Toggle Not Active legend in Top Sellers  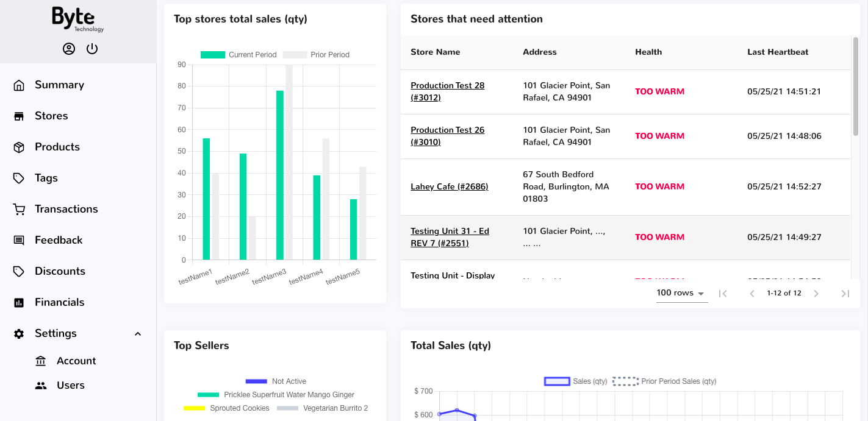[x=276, y=381]
